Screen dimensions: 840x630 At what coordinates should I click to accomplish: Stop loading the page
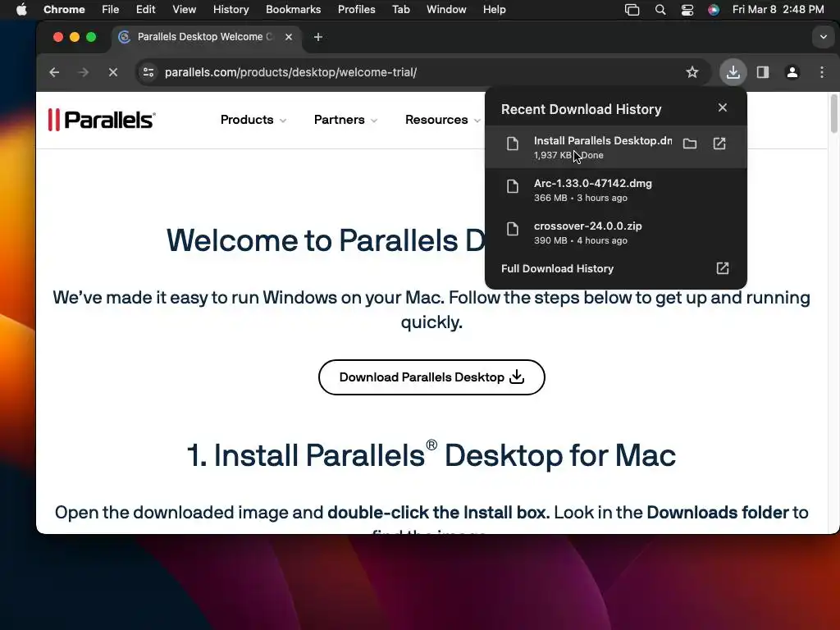coord(113,72)
